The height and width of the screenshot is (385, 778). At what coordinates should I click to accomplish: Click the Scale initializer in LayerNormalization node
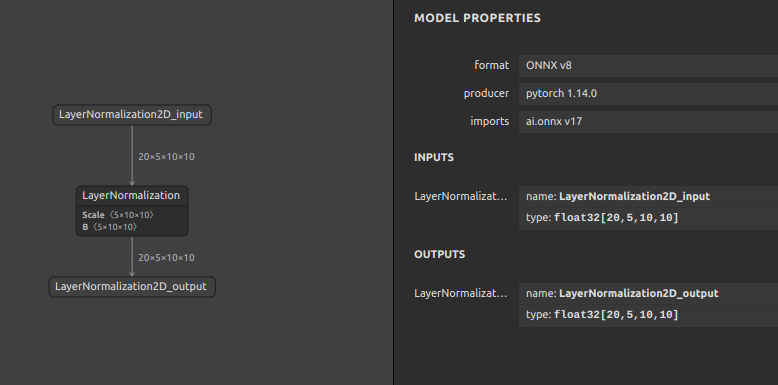(x=118, y=215)
